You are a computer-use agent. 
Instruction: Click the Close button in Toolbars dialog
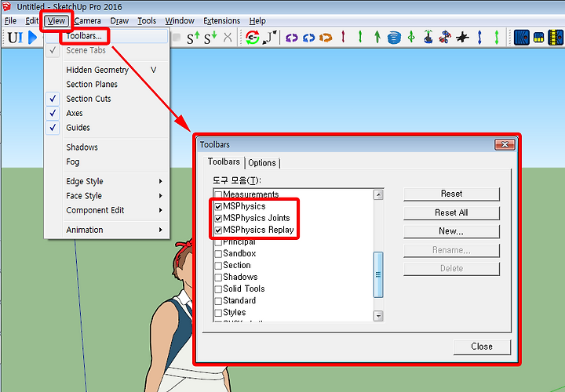coord(482,347)
